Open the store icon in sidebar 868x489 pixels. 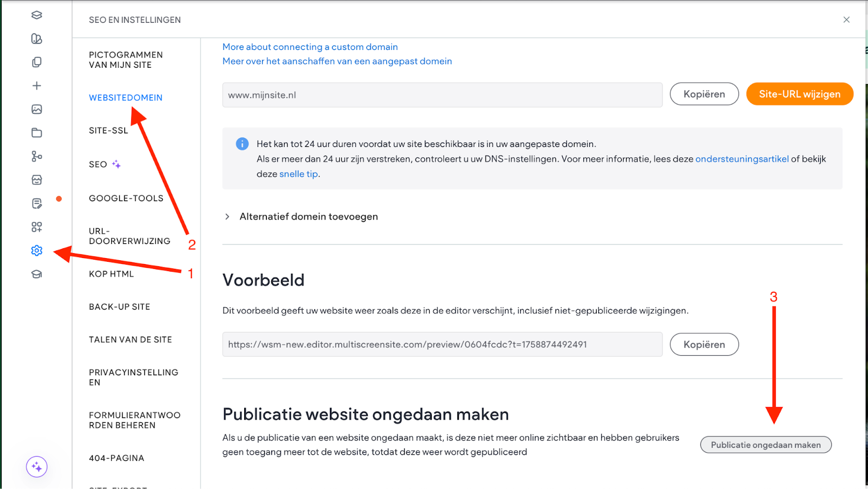pos(37,180)
